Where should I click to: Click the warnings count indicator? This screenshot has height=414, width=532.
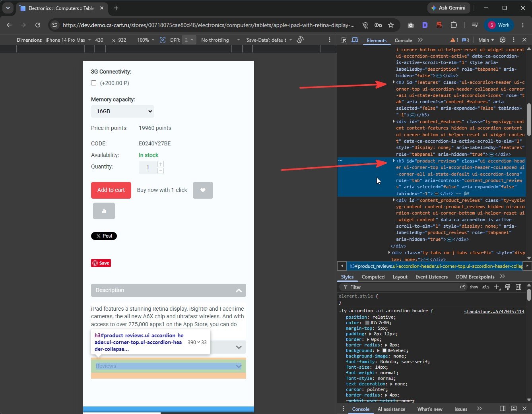pyautogui.click(x=454, y=40)
